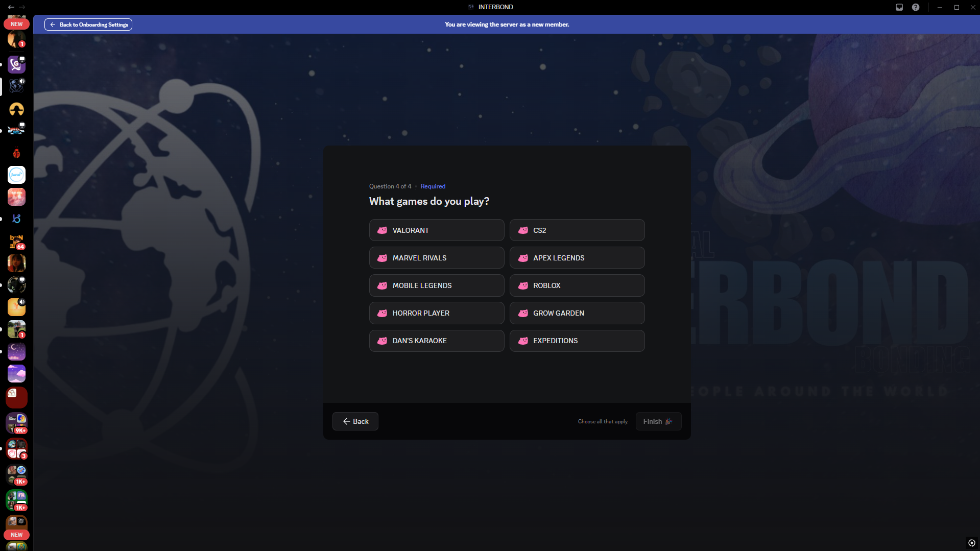
Task: Open the red folder with 3 badge
Action: 16,449
